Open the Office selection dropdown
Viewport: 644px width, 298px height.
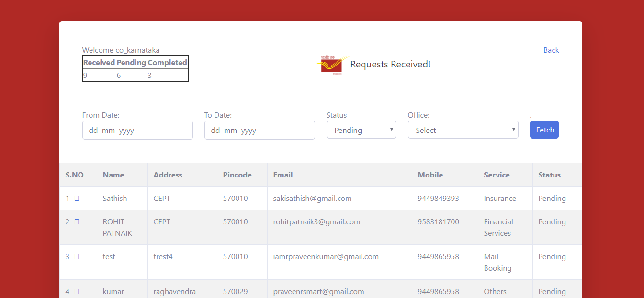463,130
